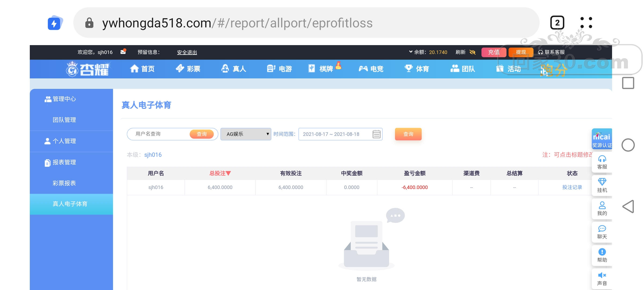Open the 客服 headset widget
Screen dimensions: 644x290
point(602,162)
